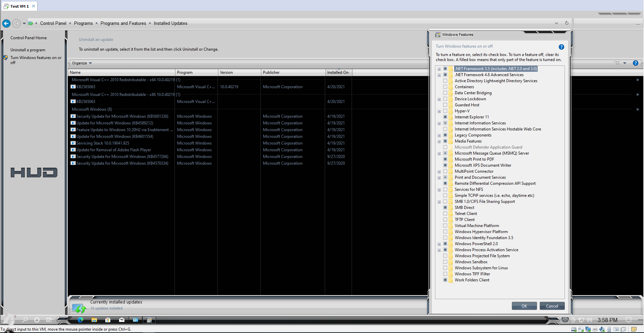Click the network tray icon

point(581,320)
